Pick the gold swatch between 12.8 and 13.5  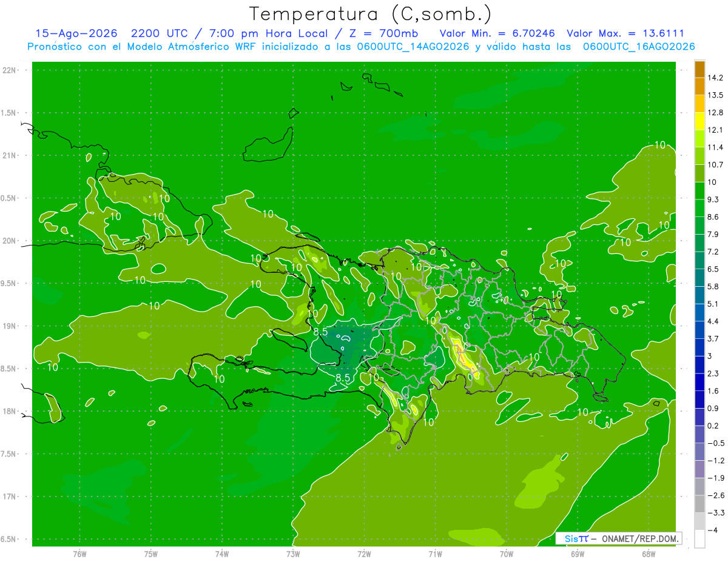[699, 104]
